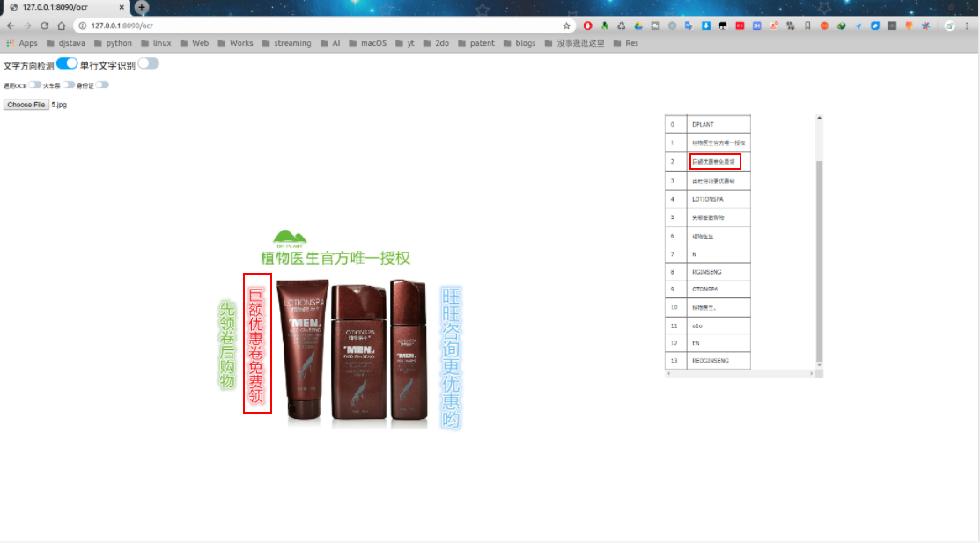Click the browser forward arrow
The height and width of the screenshot is (543, 980).
pyautogui.click(x=27, y=26)
